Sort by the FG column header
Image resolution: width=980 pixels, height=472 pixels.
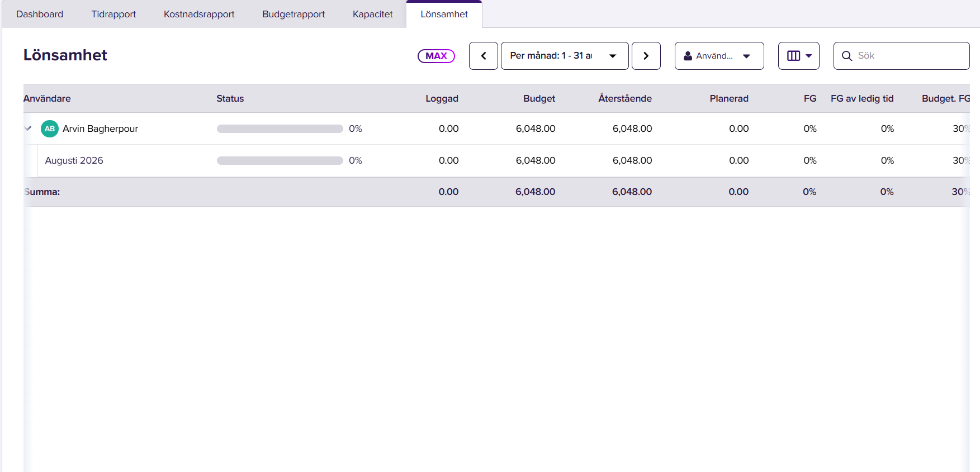tap(810, 98)
